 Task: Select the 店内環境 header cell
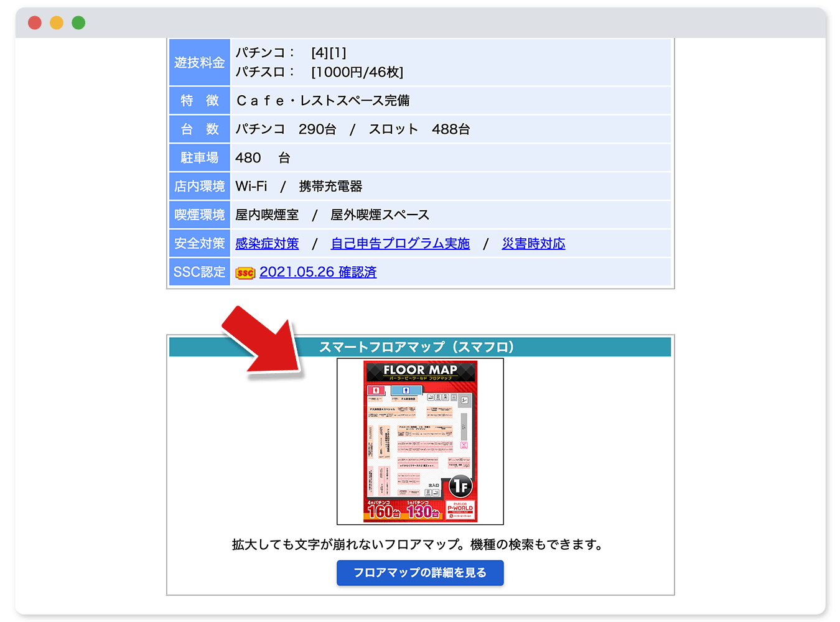[x=200, y=187]
